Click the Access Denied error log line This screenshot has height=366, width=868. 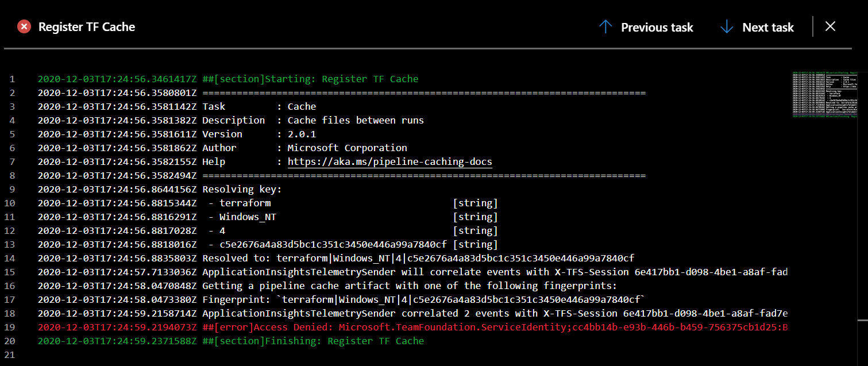tap(402, 327)
